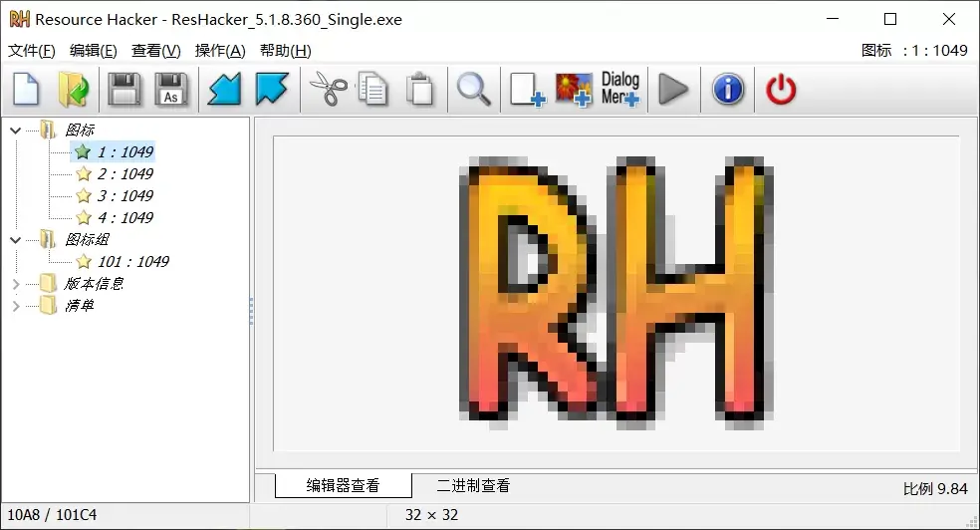This screenshot has width=980, height=530.
Task: Open the 帮助(H) menu
Action: click(x=286, y=51)
